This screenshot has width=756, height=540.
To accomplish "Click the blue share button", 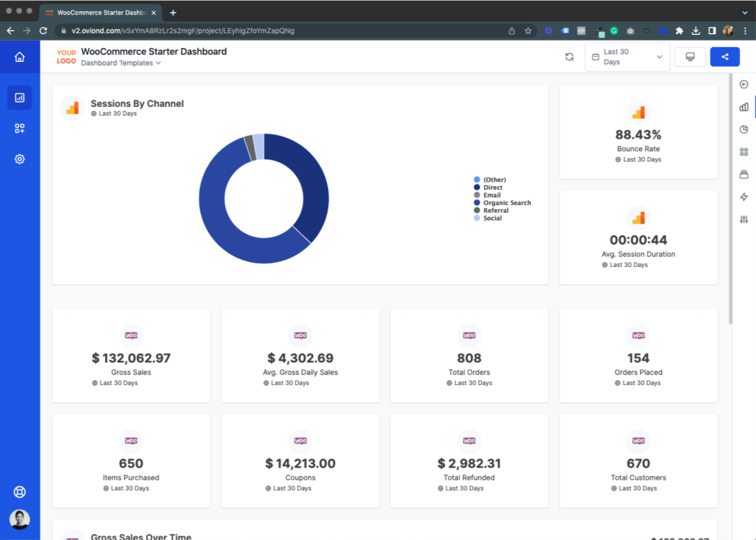I will click(725, 57).
